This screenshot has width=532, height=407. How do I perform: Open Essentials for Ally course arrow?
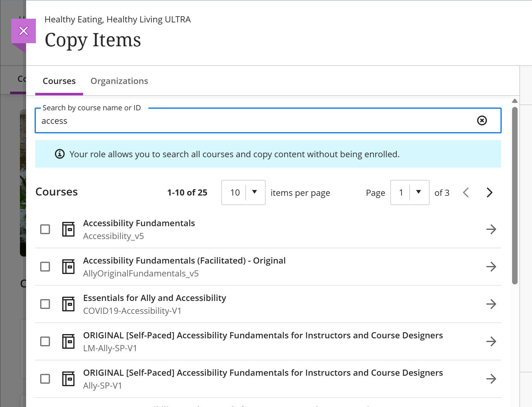(x=491, y=304)
